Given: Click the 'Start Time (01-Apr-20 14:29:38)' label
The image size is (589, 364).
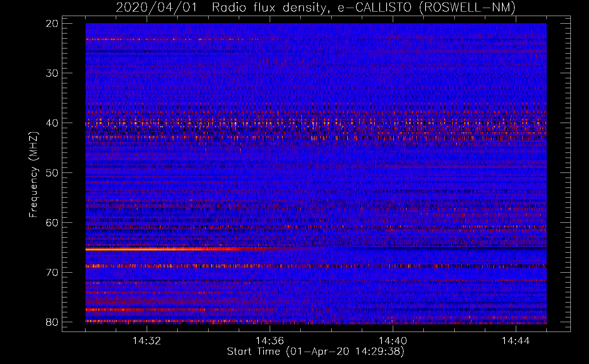Looking at the screenshot, I should coord(316,352).
